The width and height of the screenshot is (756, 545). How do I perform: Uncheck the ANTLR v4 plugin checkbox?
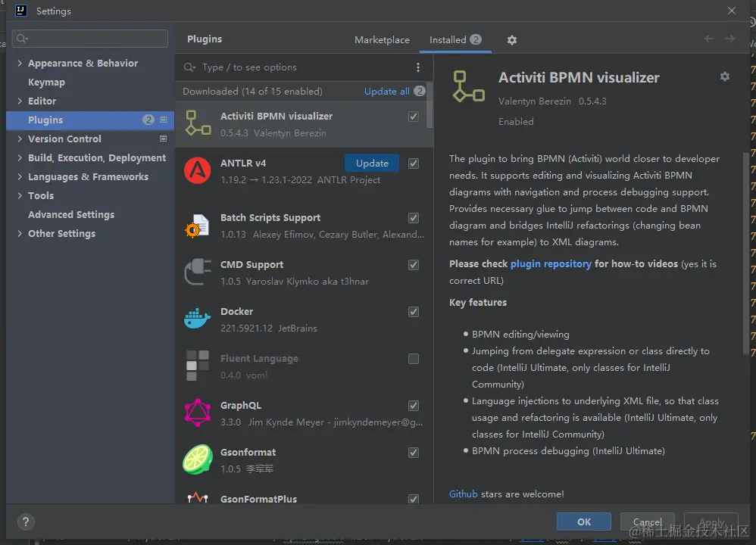click(414, 163)
